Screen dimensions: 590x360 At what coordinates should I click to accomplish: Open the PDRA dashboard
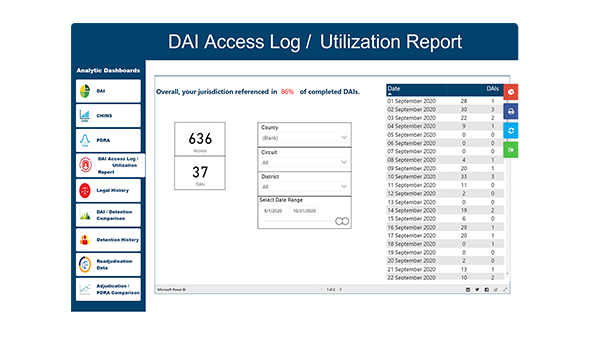108,140
